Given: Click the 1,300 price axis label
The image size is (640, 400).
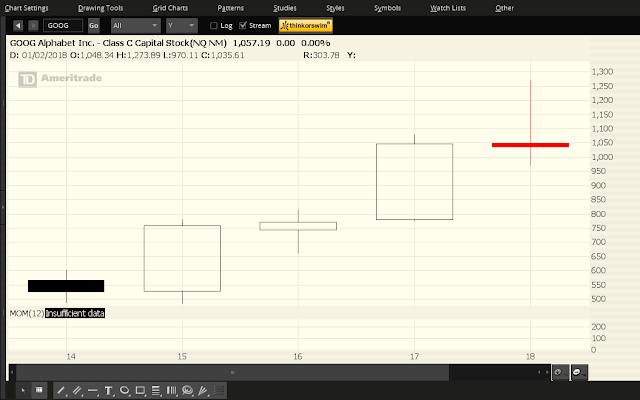Looking at the screenshot, I should pos(602,72).
